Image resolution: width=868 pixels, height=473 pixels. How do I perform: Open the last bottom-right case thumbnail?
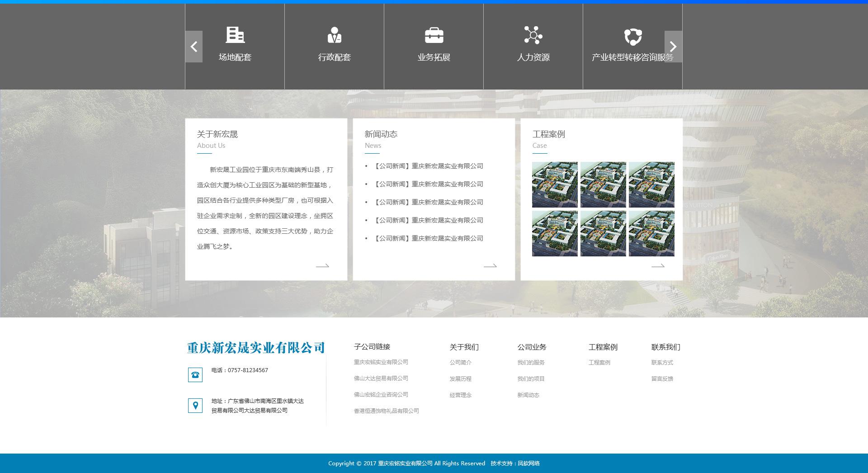651,233
